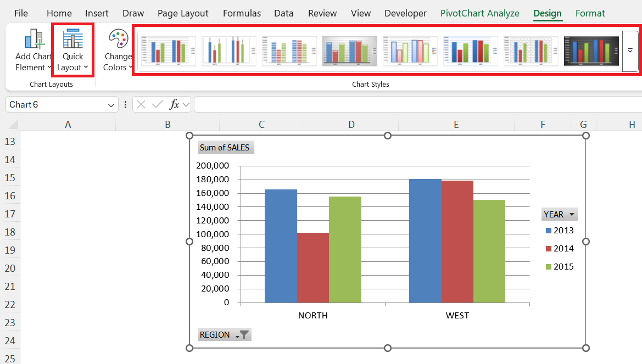Select the column E header
This screenshot has width=642, height=364.
[x=456, y=125]
